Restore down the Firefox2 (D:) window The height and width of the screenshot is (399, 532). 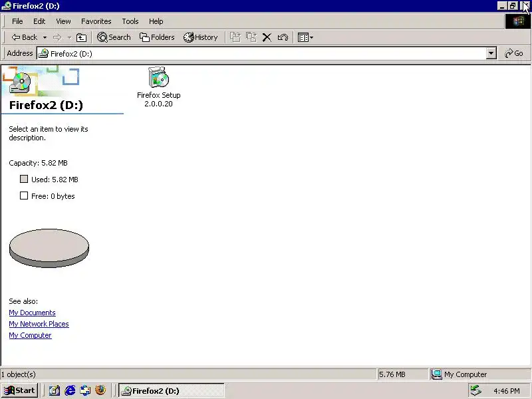pos(512,6)
